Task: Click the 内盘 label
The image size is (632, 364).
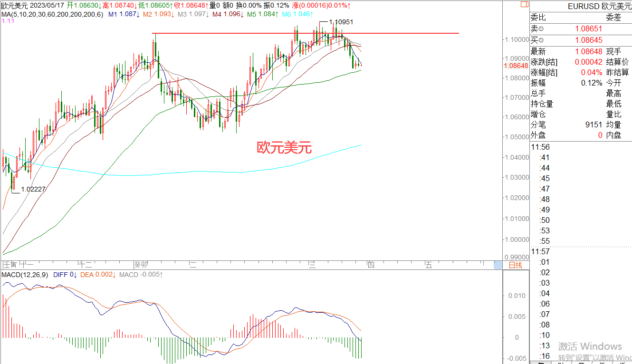Action: [x=614, y=135]
